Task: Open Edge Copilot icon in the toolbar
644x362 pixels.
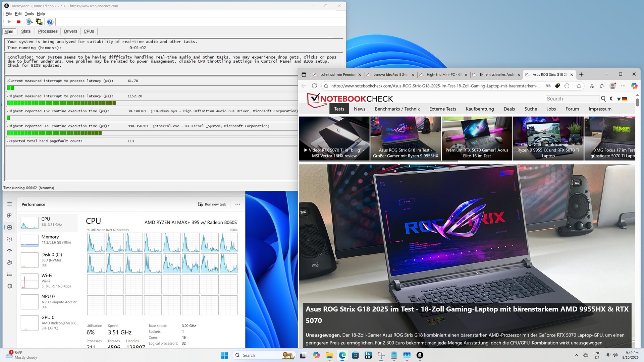Action: (x=634, y=86)
